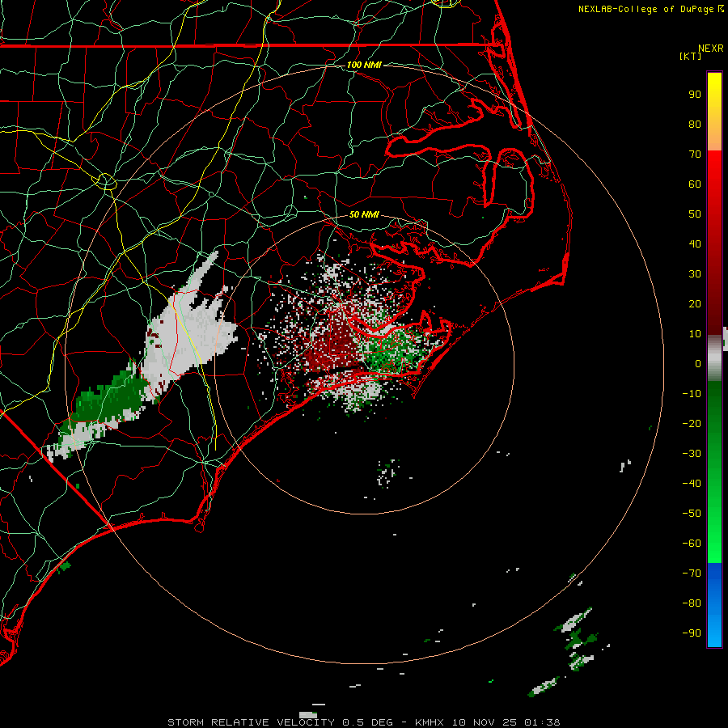Image resolution: width=728 pixels, height=728 pixels.
Task: Click the bright green segment of color bar
Action: [x=714, y=472]
